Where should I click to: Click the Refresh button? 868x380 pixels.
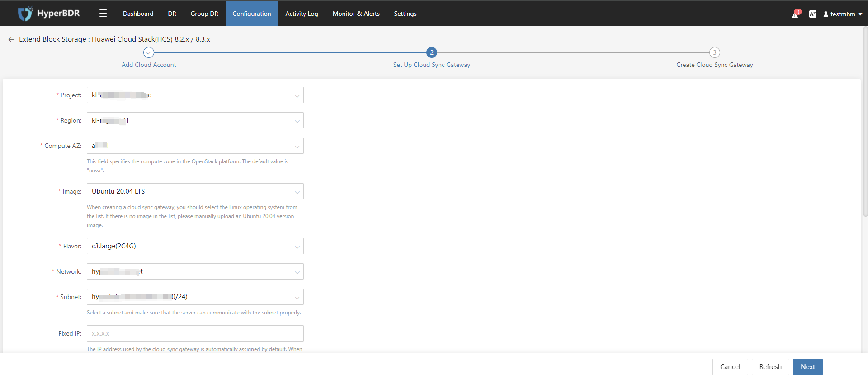(770, 367)
